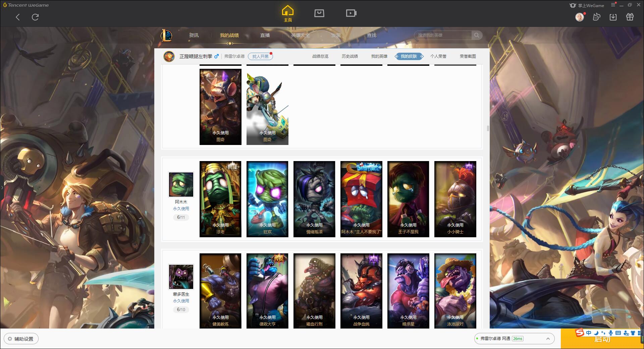Viewport: 644px width, 349px height.
Task: Select the 我的皮肤 sub-tab
Action: pyautogui.click(x=409, y=56)
